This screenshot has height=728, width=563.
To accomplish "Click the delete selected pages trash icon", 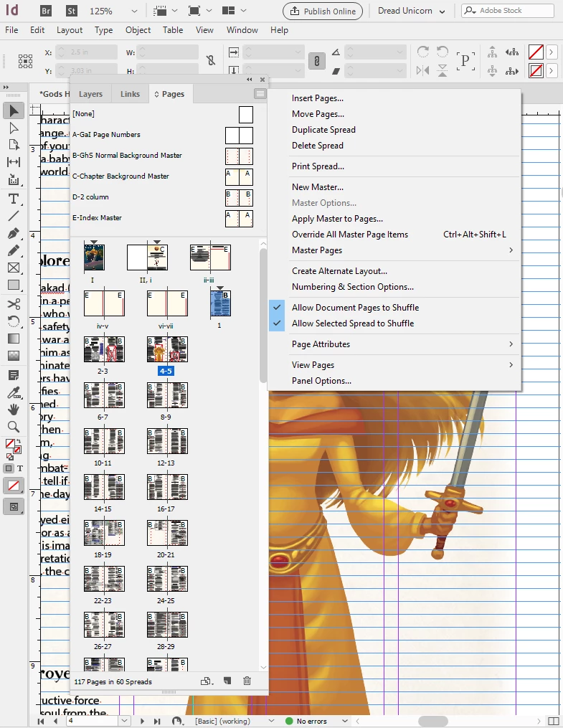I will [247, 681].
